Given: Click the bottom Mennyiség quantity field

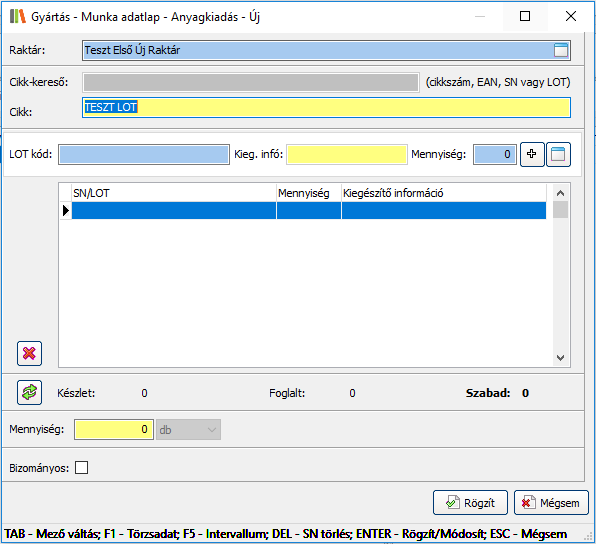Looking at the screenshot, I should (x=114, y=430).
